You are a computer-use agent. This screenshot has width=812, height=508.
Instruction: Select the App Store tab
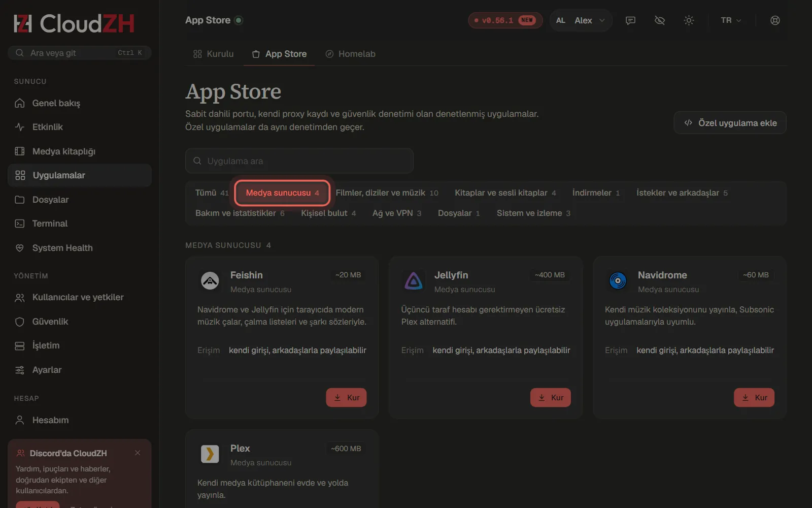click(280, 54)
